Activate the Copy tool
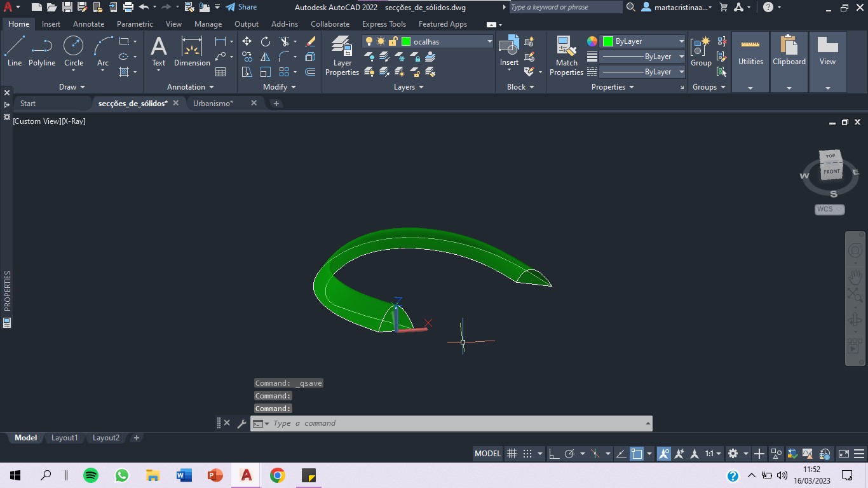 point(247,57)
